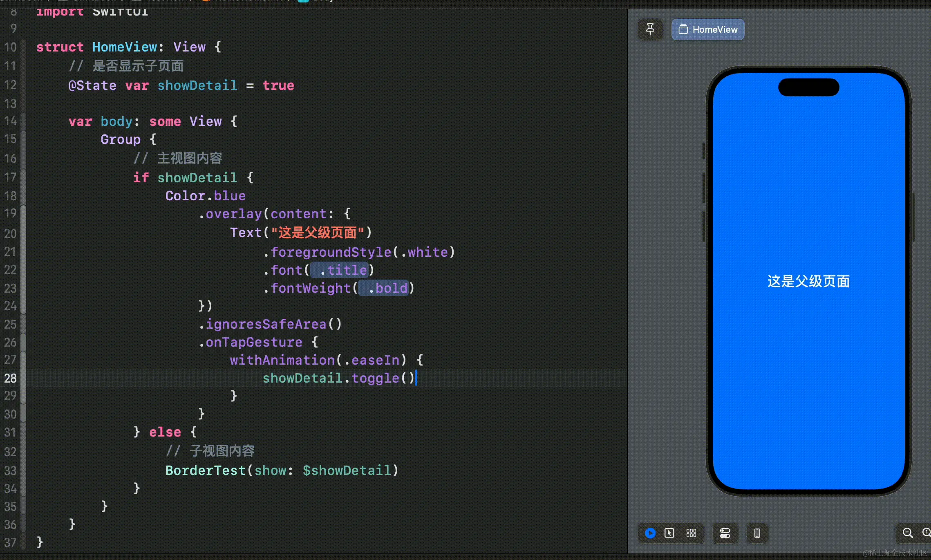
Task: Open the preview variants grid icon
Action: [691, 533]
